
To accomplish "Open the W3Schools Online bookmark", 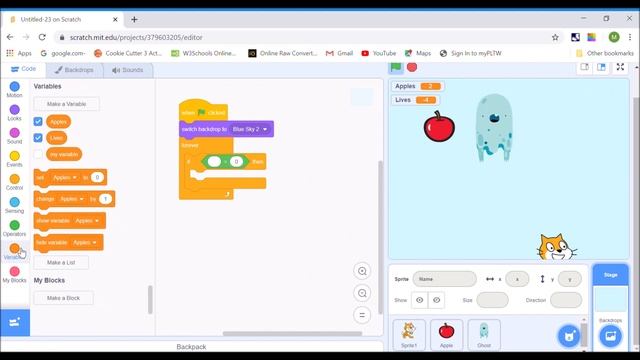I will [204, 53].
